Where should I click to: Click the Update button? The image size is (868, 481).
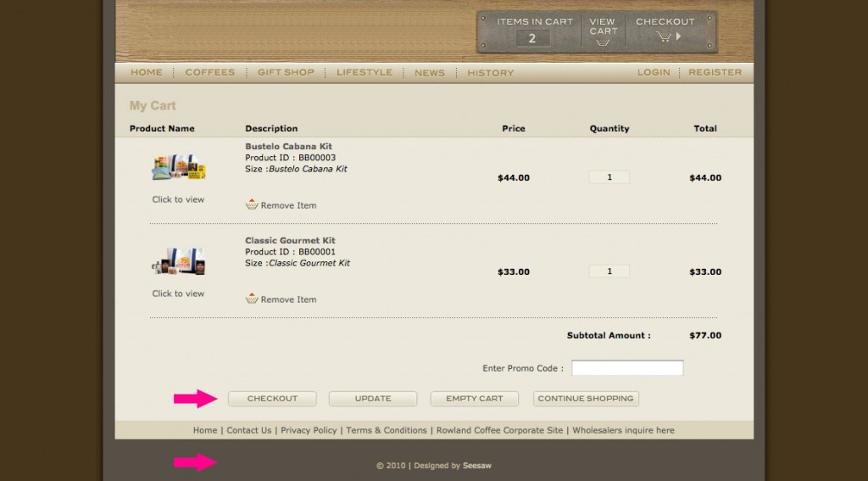click(x=373, y=399)
